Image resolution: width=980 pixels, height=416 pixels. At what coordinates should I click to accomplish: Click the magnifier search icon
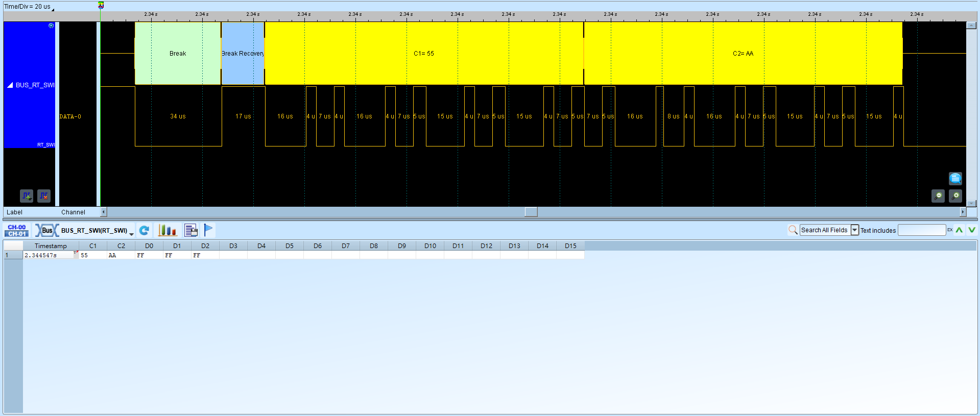[x=793, y=230]
